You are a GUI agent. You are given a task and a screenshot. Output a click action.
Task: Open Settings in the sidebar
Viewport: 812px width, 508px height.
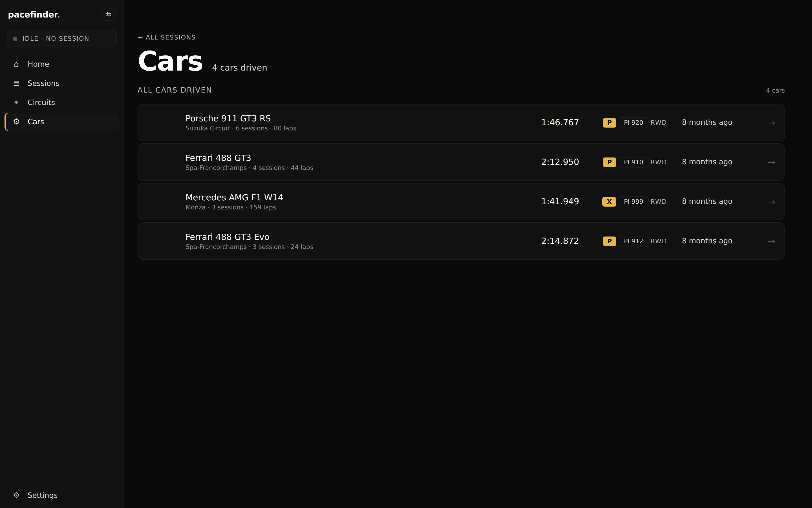click(x=62, y=495)
